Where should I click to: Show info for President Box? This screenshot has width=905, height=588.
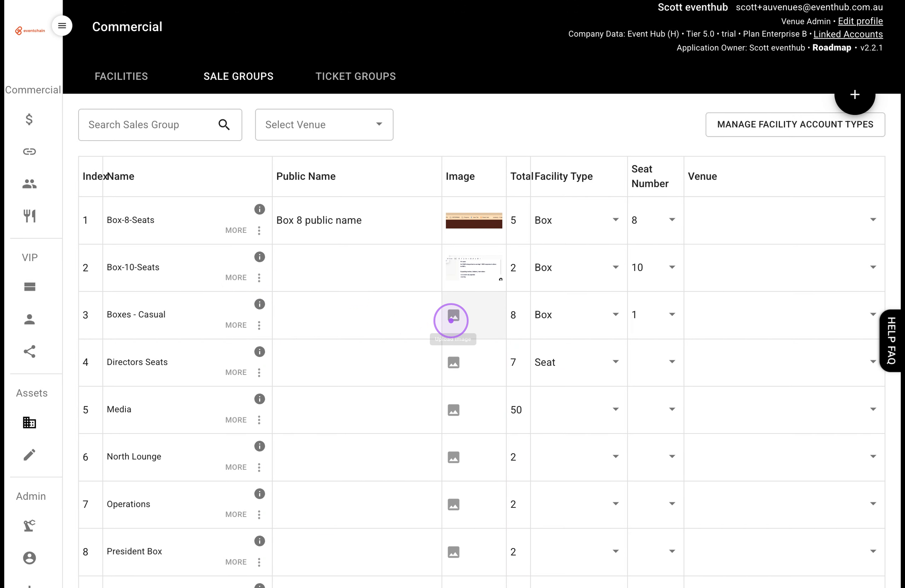(x=259, y=541)
